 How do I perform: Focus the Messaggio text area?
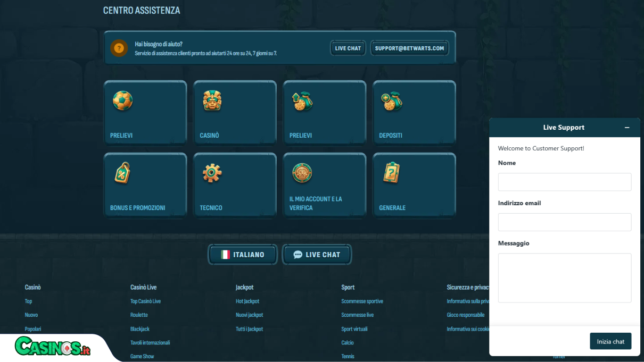pos(565,278)
